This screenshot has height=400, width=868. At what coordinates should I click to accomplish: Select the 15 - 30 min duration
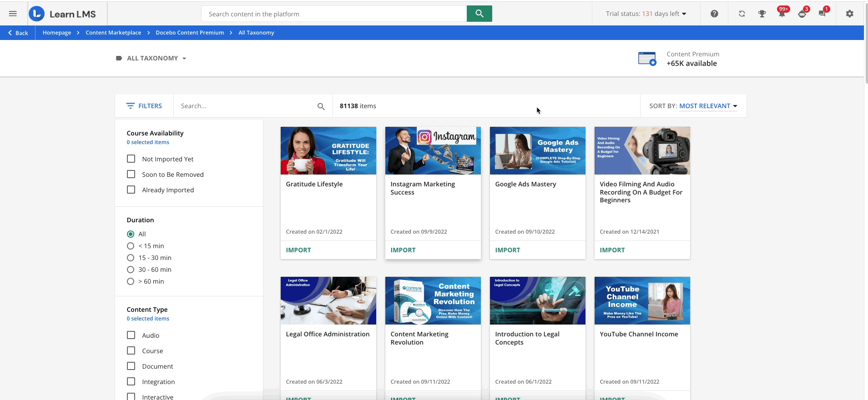(x=131, y=258)
